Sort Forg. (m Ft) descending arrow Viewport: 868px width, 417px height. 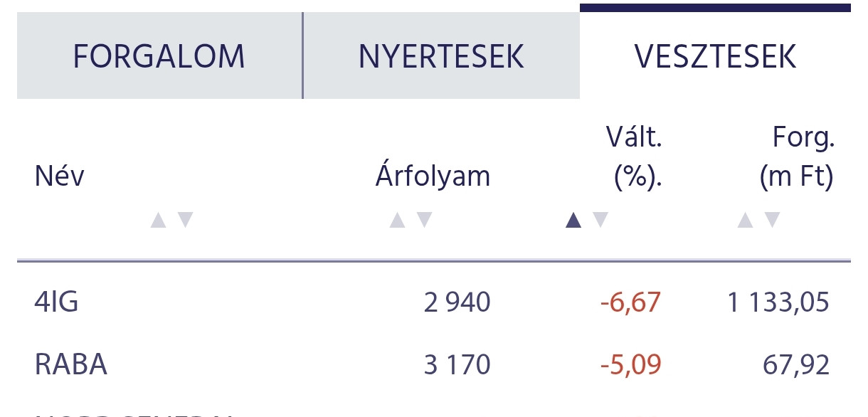(x=772, y=221)
